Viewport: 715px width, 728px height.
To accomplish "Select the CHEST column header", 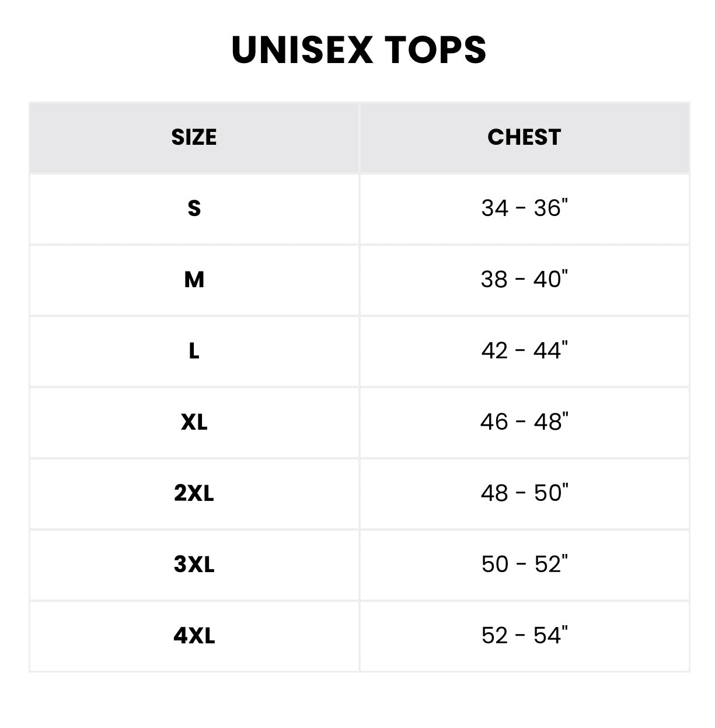I will coord(524,137).
